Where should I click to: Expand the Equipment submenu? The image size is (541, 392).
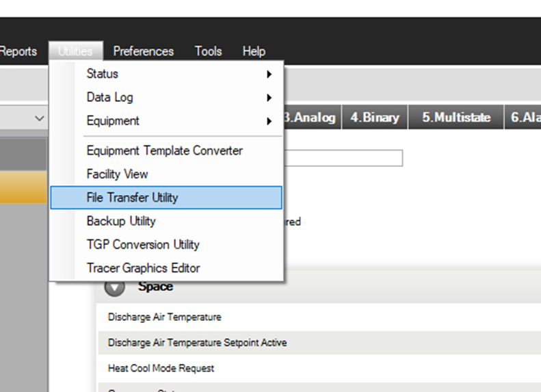(166, 121)
